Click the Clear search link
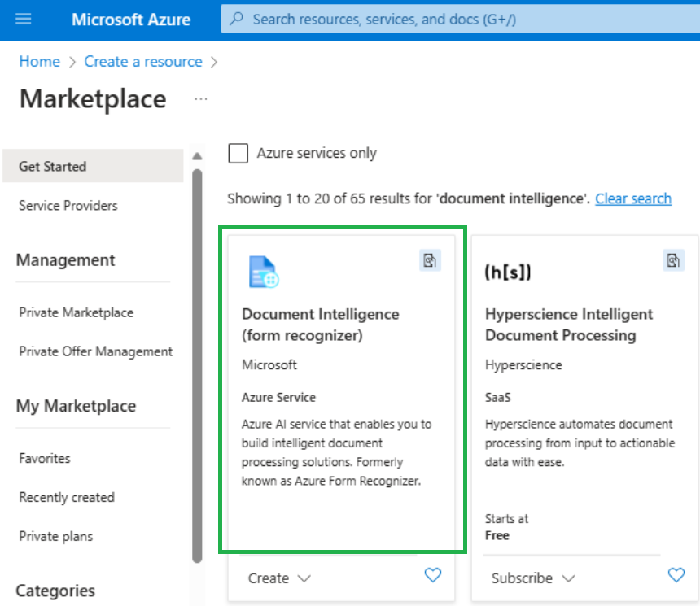The height and width of the screenshot is (606, 700). [633, 198]
